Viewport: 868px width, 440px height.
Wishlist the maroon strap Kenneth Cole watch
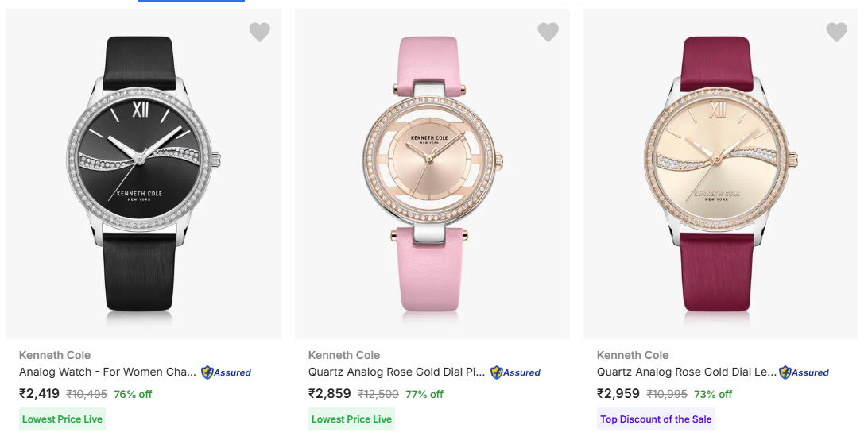coord(837,32)
